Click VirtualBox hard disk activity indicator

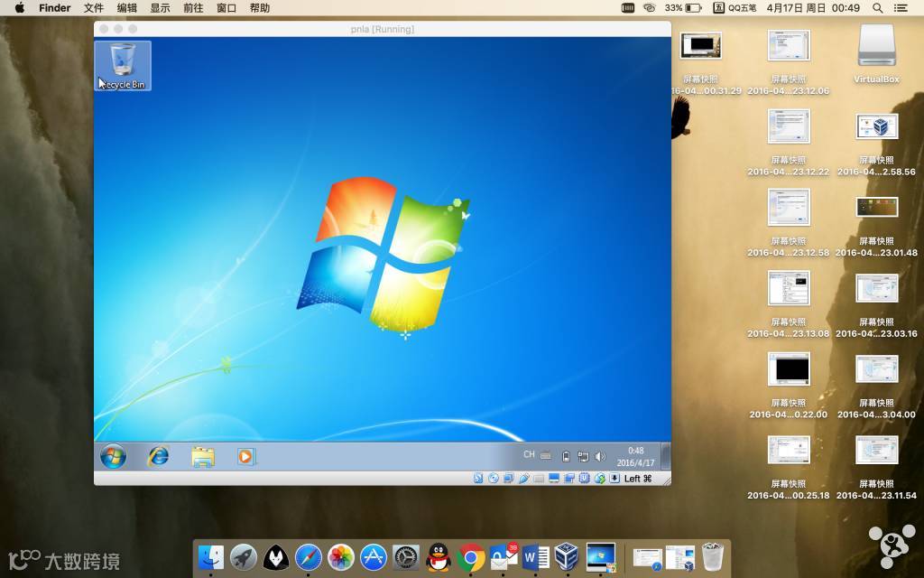(x=478, y=479)
